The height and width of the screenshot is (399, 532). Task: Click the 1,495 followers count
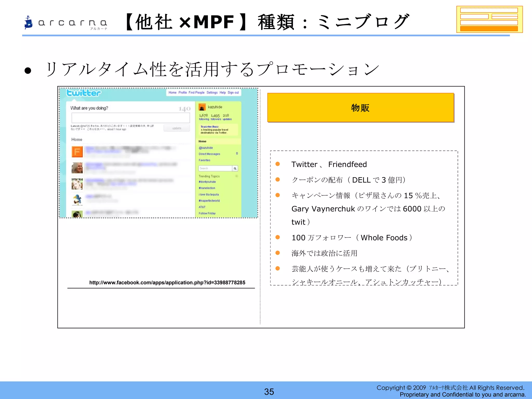216,117
